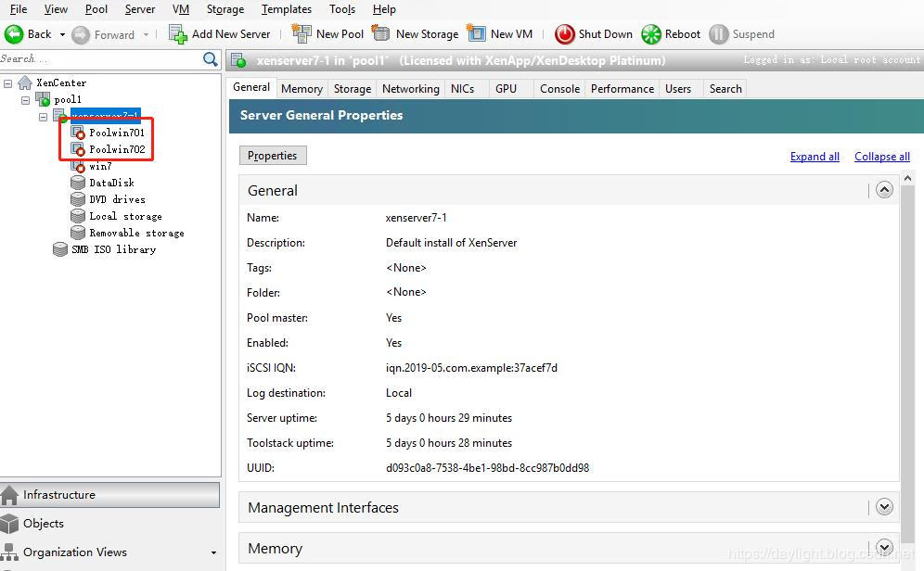Click the New Pool toolbar icon

click(302, 33)
